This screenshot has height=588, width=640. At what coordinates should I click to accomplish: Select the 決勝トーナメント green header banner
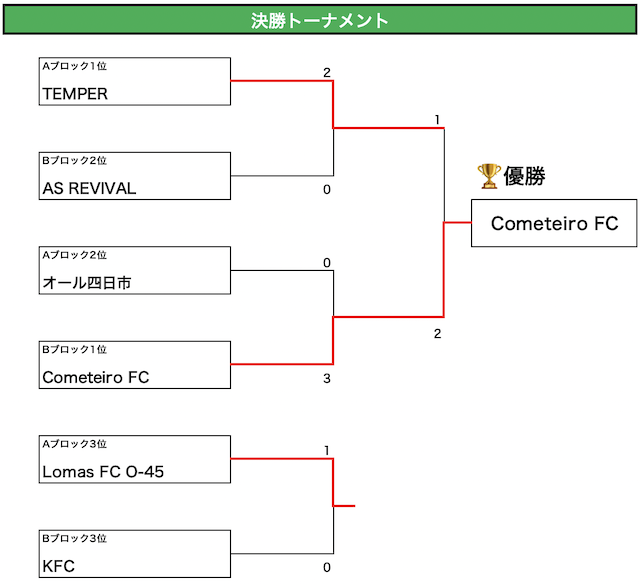pyautogui.click(x=320, y=20)
